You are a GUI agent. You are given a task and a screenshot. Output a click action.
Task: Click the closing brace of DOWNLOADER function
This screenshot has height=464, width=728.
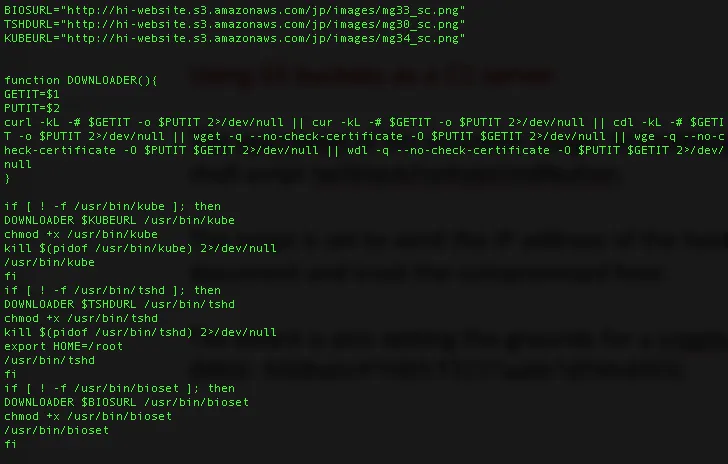(x=7, y=178)
